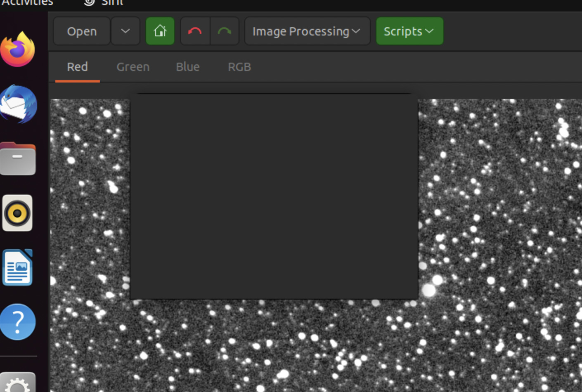This screenshot has height=392, width=582.
Task: Click the green home directory icon
Action: pyautogui.click(x=160, y=31)
